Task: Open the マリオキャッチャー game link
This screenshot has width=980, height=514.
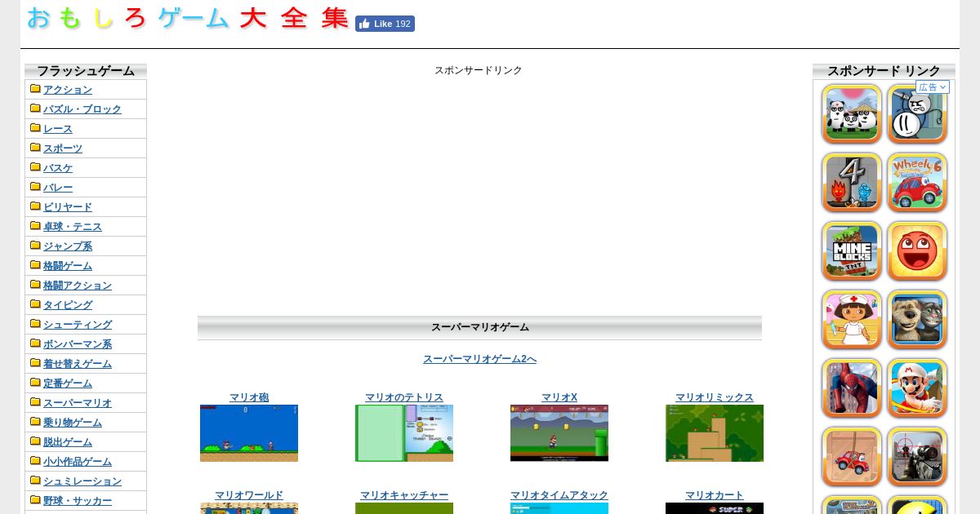Action: click(404, 495)
